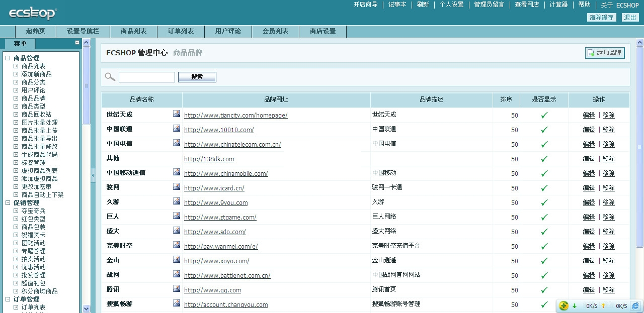644x313 pixels.
Task: Open 商品分类 in sidebar tree
Action: click(33, 82)
